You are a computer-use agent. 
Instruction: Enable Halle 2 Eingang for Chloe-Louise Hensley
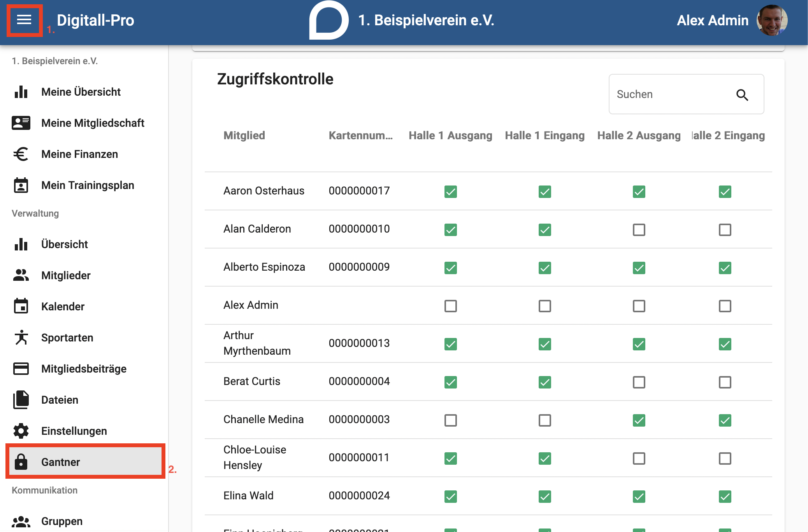coord(725,458)
